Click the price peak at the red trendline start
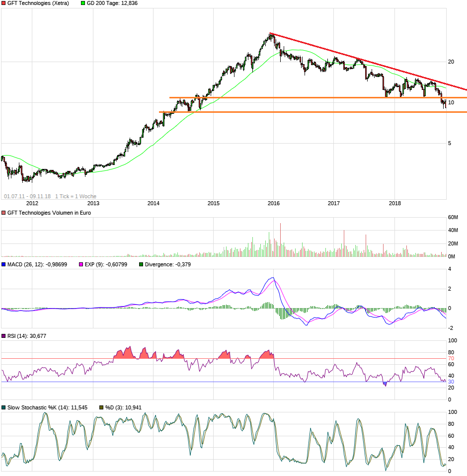The width and height of the screenshot is (467, 476). click(x=271, y=34)
